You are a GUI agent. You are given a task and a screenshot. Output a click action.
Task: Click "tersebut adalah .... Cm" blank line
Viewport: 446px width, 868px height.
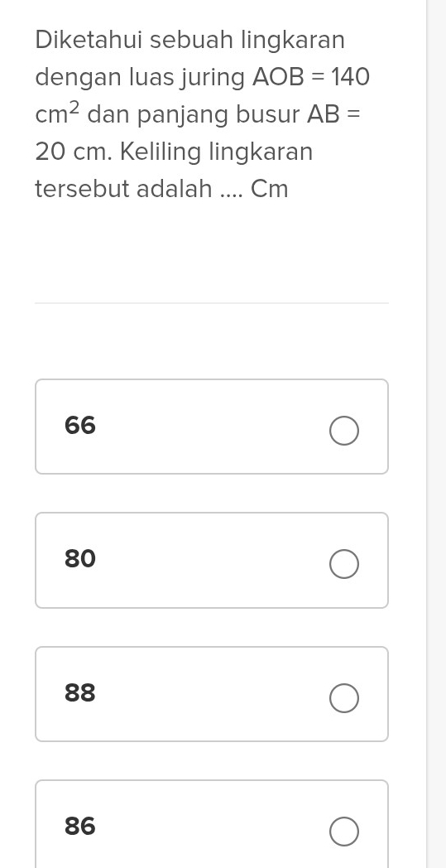pyautogui.click(x=161, y=189)
